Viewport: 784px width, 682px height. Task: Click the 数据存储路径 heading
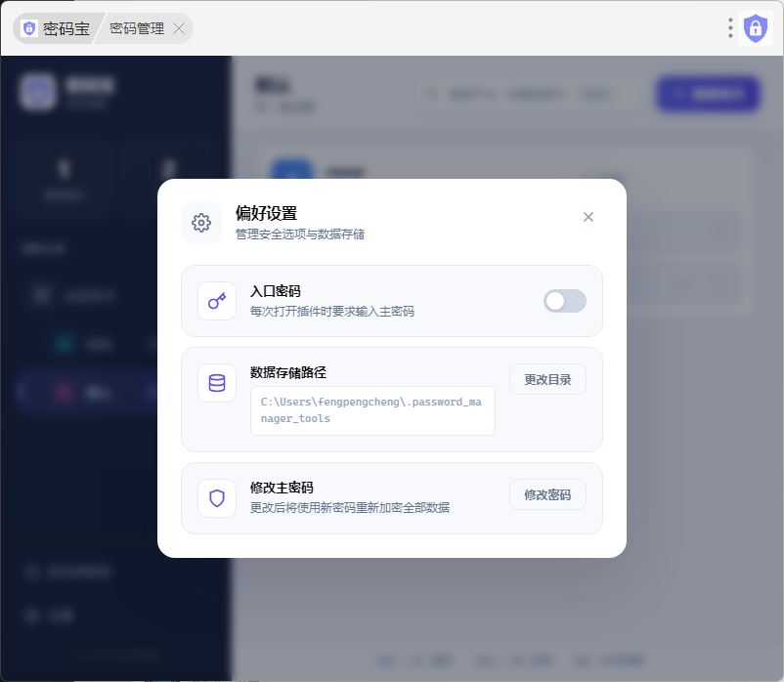pos(288,372)
